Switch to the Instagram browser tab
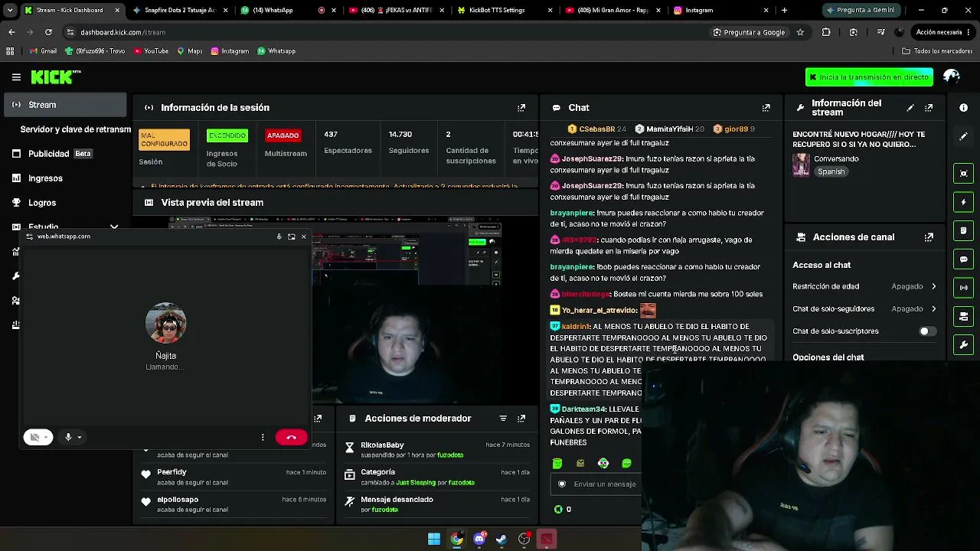This screenshot has height=551, width=980. pyautogui.click(x=720, y=10)
